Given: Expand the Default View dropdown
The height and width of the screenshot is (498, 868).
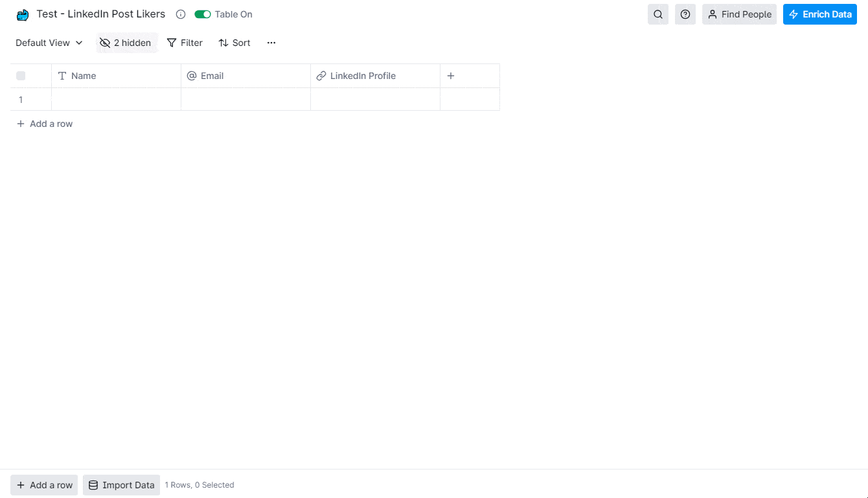Looking at the screenshot, I should click(49, 43).
